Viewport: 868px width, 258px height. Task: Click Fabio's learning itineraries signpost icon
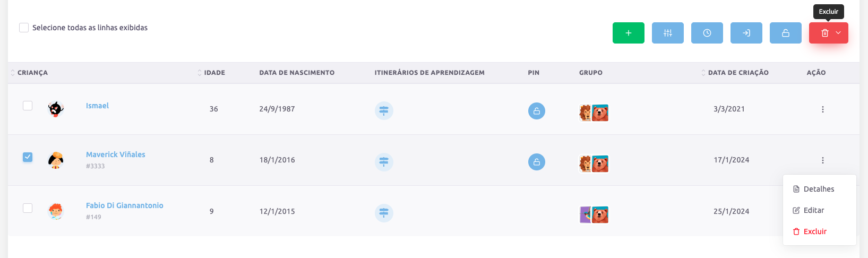(384, 213)
